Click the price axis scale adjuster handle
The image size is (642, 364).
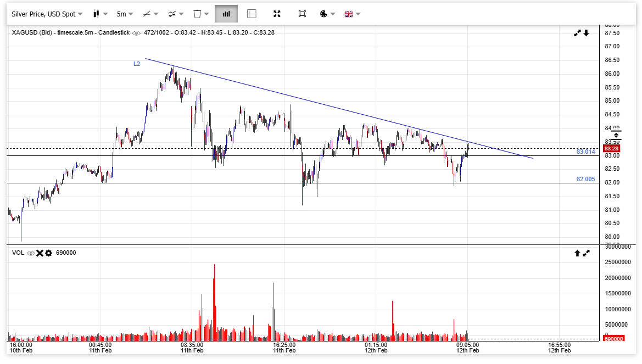616,135
